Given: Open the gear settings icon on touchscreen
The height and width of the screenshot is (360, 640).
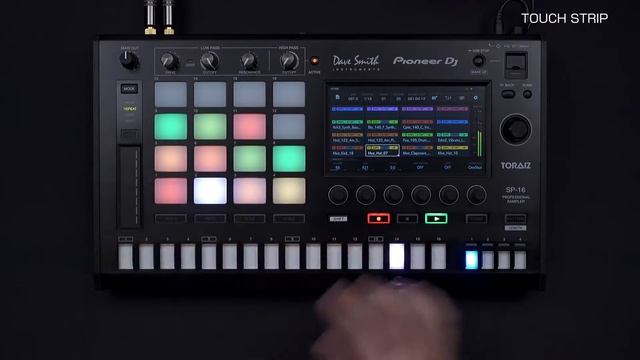Looking at the screenshot, I should 475,98.
